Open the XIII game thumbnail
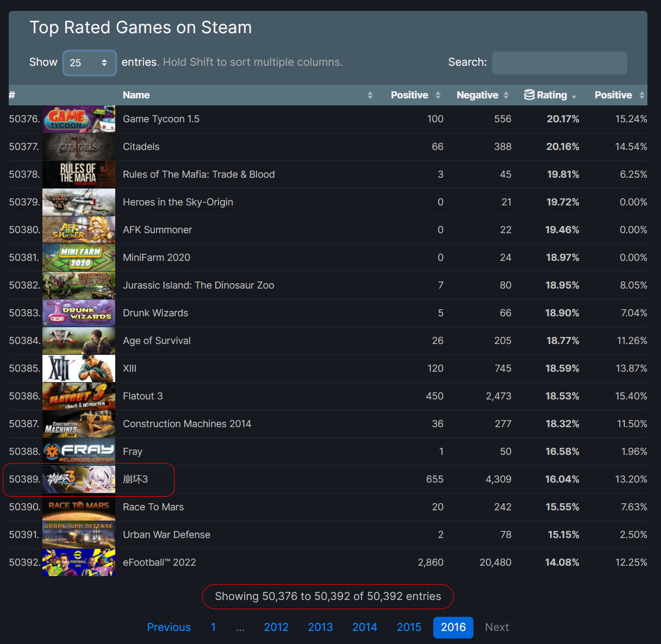 [x=79, y=368]
